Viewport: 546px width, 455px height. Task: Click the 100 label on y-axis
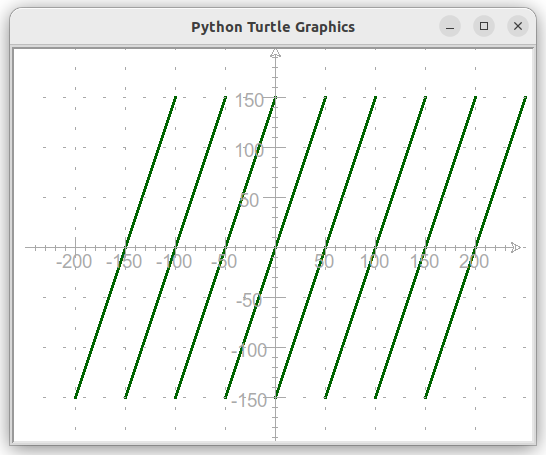point(249,151)
